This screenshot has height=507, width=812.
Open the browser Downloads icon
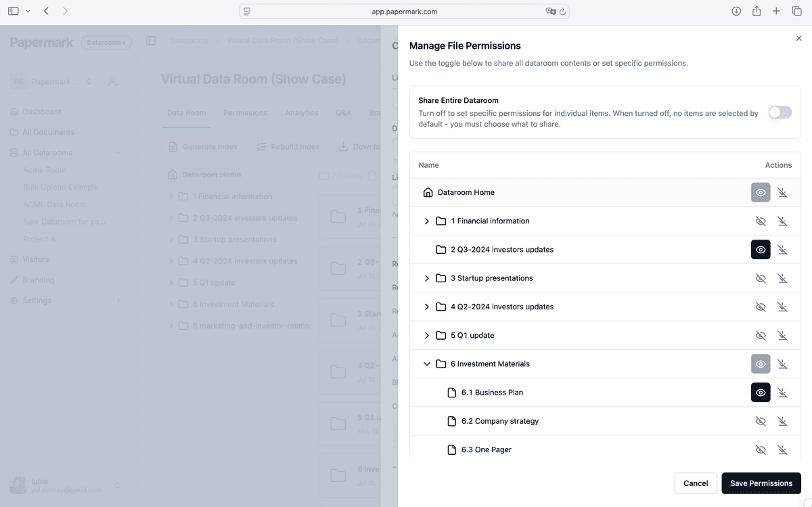point(736,11)
